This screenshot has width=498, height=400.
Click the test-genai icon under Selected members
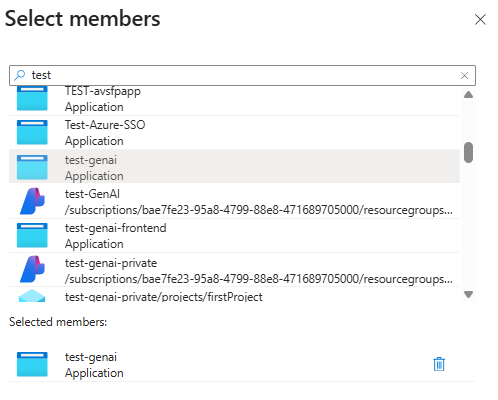point(32,364)
